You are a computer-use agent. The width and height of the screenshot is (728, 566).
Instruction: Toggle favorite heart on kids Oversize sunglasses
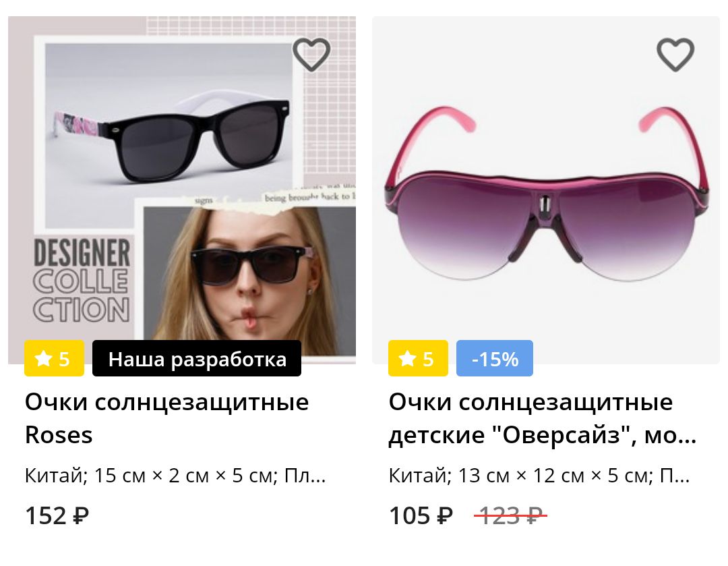click(675, 55)
